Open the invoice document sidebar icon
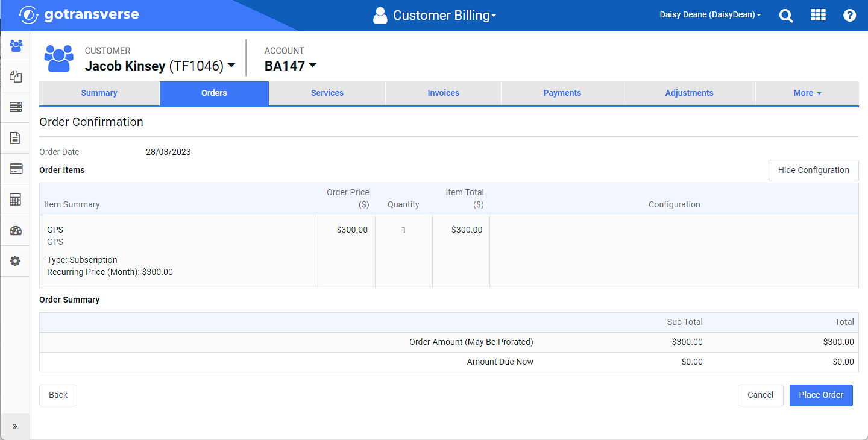 [x=16, y=138]
